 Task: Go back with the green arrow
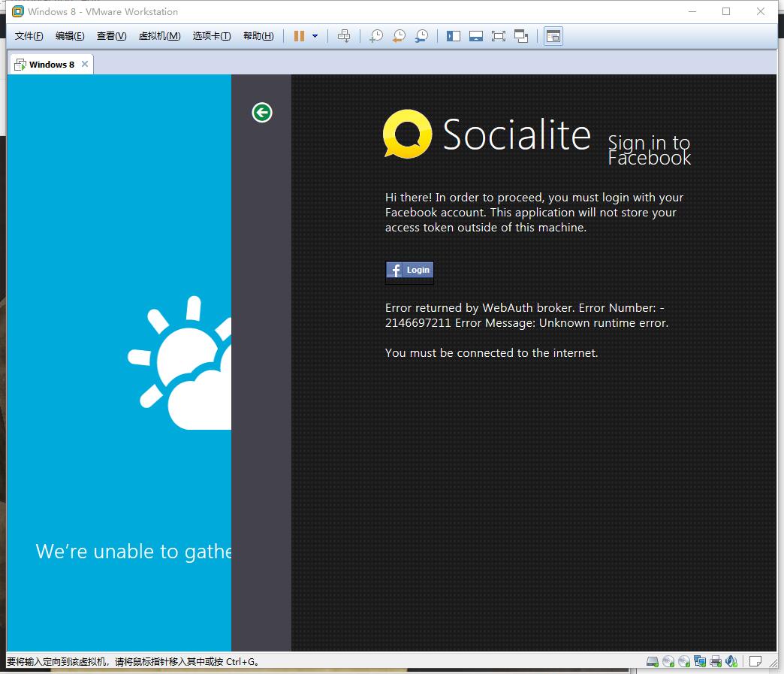(x=262, y=113)
